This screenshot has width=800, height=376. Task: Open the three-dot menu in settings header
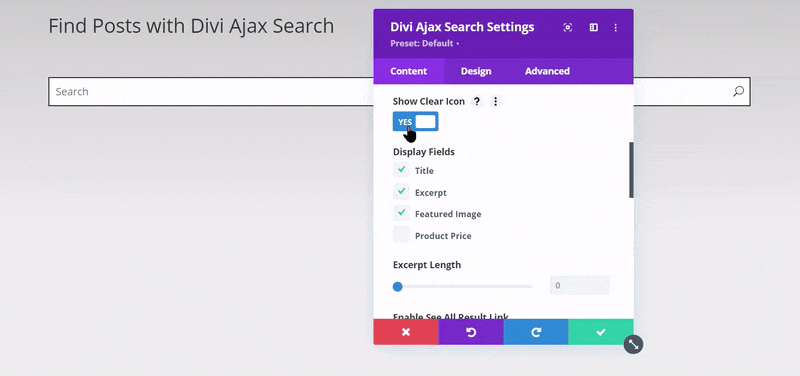coord(616,28)
